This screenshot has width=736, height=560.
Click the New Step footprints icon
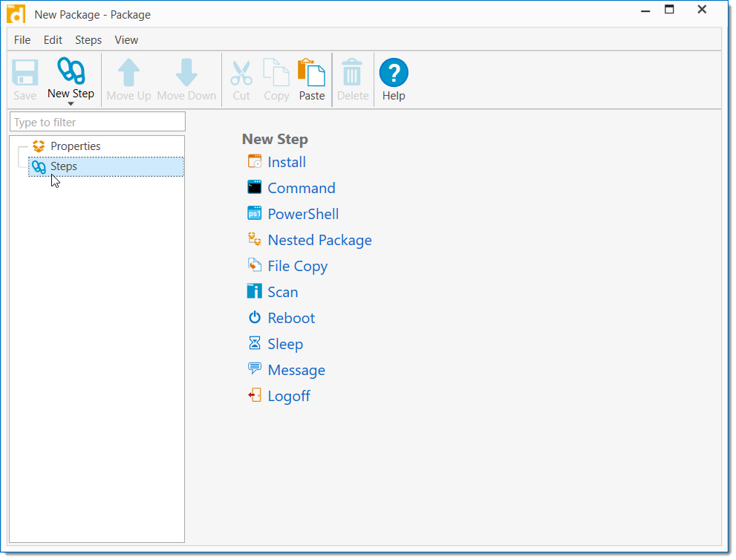71,71
